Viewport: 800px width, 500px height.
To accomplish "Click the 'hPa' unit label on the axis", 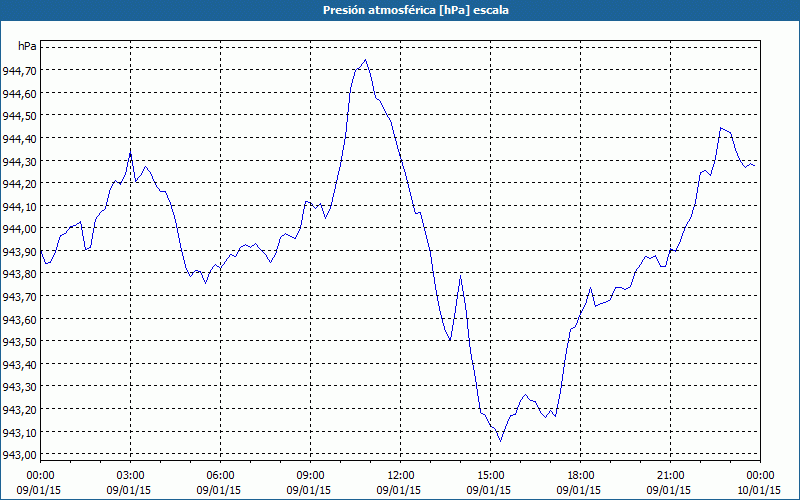I will (27, 46).
